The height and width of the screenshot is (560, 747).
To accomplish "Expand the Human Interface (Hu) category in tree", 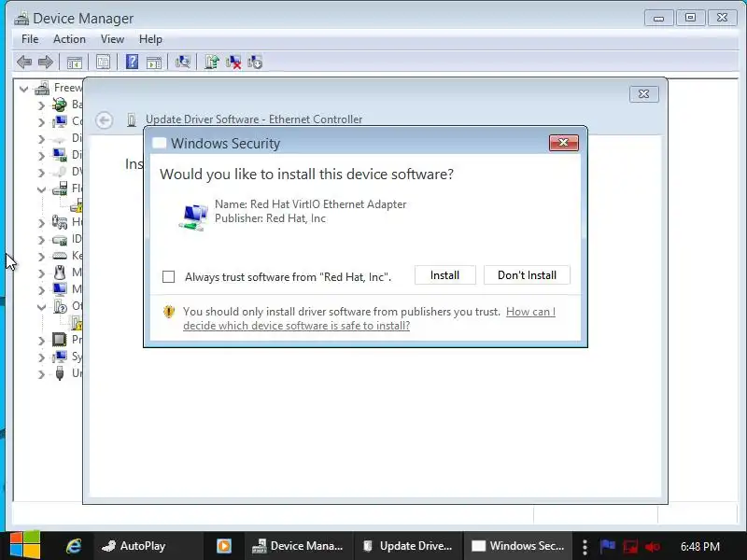I will [41, 223].
